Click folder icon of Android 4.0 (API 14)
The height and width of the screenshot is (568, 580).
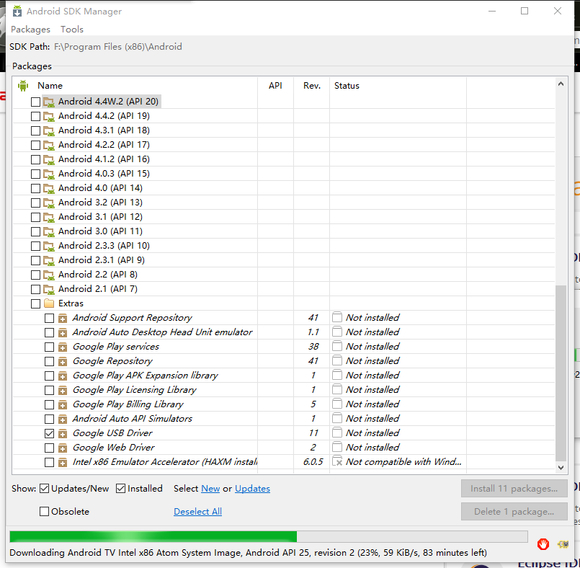click(x=48, y=188)
